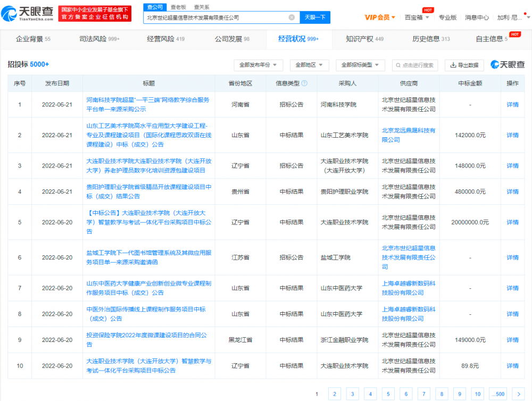Open 详情 for the 480000.0元 bid

point(512,191)
